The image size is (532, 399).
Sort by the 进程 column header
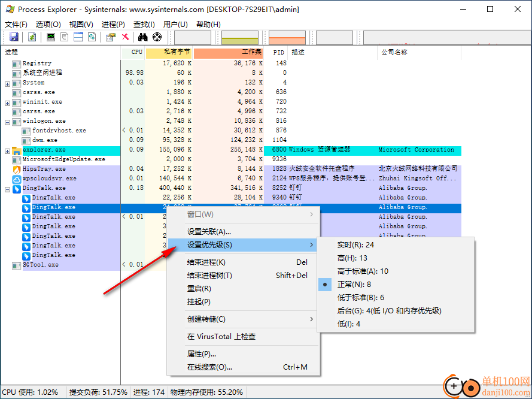[x=60, y=52]
